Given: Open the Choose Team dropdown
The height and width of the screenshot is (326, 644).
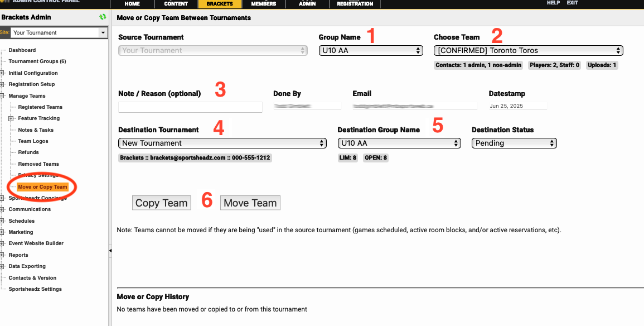Looking at the screenshot, I should point(529,51).
